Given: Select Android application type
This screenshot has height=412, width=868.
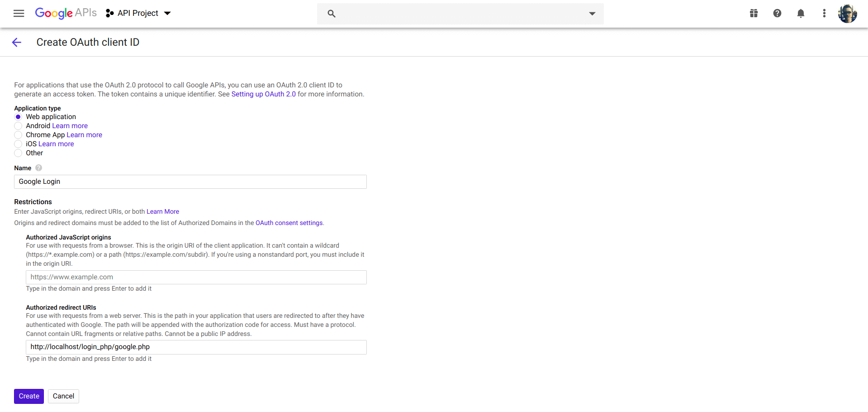Looking at the screenshot, I should (x=18, y=126).
